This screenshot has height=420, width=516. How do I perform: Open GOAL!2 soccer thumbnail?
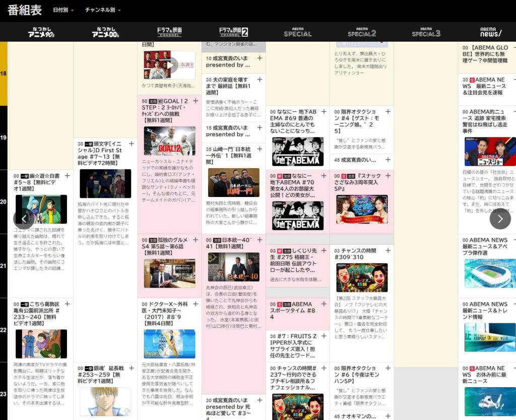pos(169,141)
